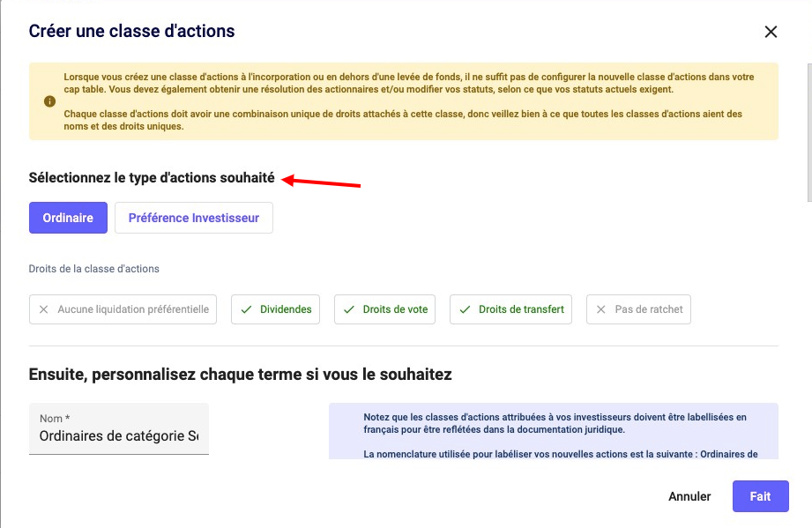Click the info icon in the yellow banner
This screenshot has width=812, height=528.
[49, 101]
